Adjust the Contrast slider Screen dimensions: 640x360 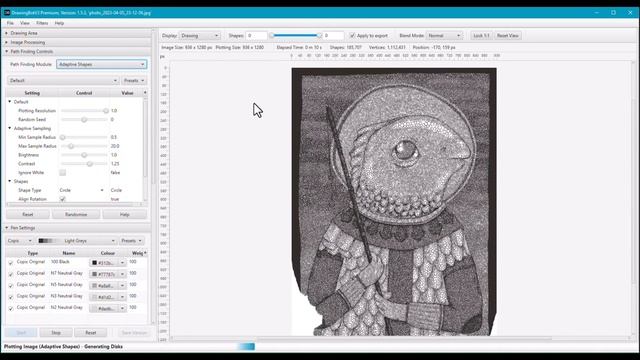84,164
